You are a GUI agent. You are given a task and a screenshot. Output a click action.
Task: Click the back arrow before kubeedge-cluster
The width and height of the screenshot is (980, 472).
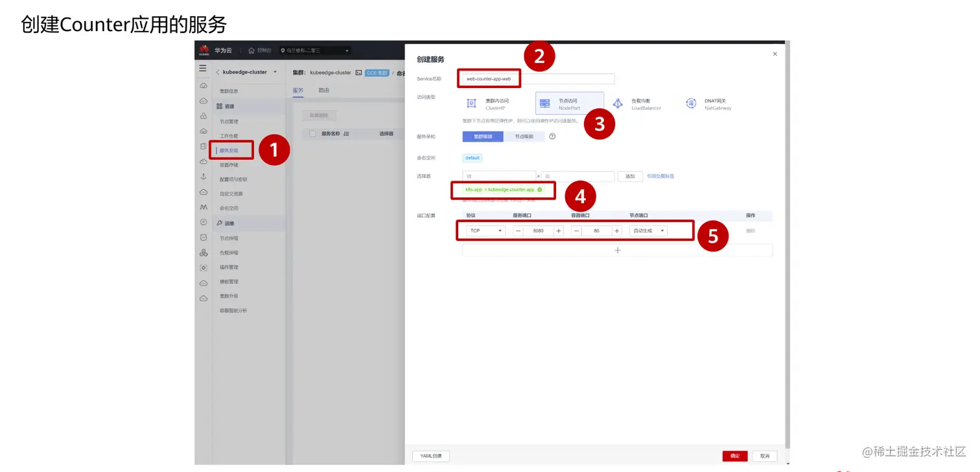[x=218, y=72]
